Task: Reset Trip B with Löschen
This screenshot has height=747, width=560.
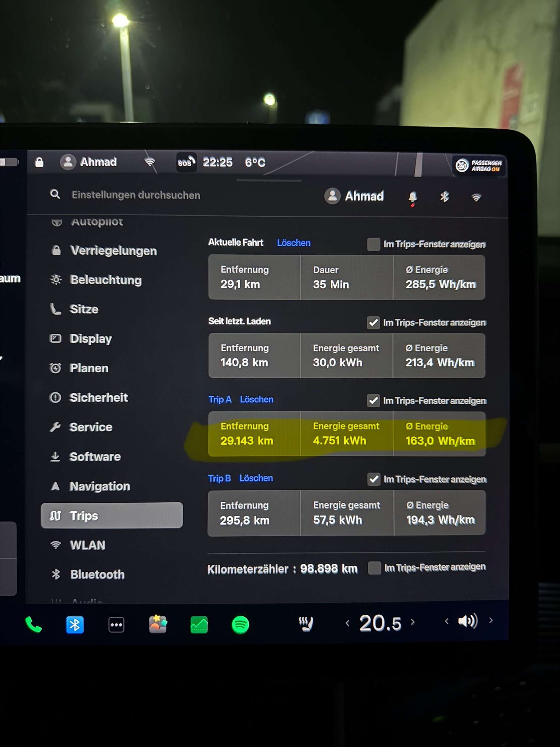Action: click(x=256, y=478)
